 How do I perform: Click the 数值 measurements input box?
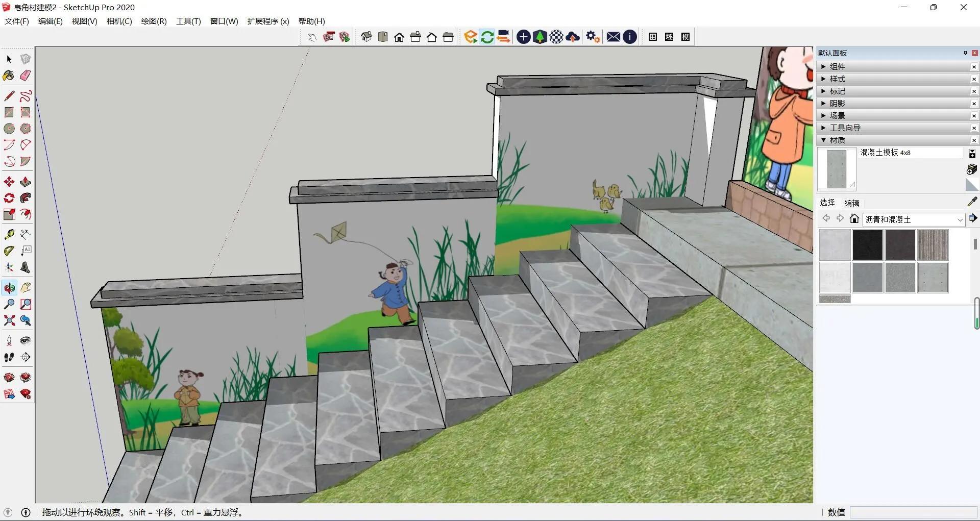tap(913, 512)
